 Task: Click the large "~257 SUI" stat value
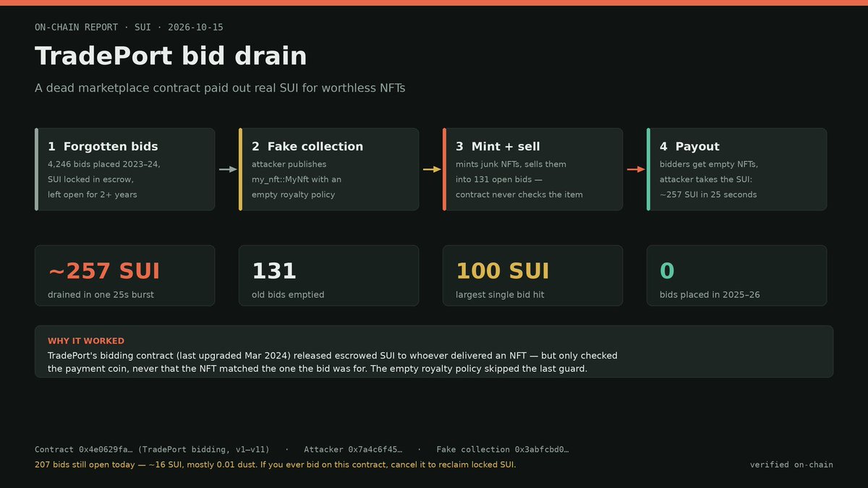pos(104,271)
